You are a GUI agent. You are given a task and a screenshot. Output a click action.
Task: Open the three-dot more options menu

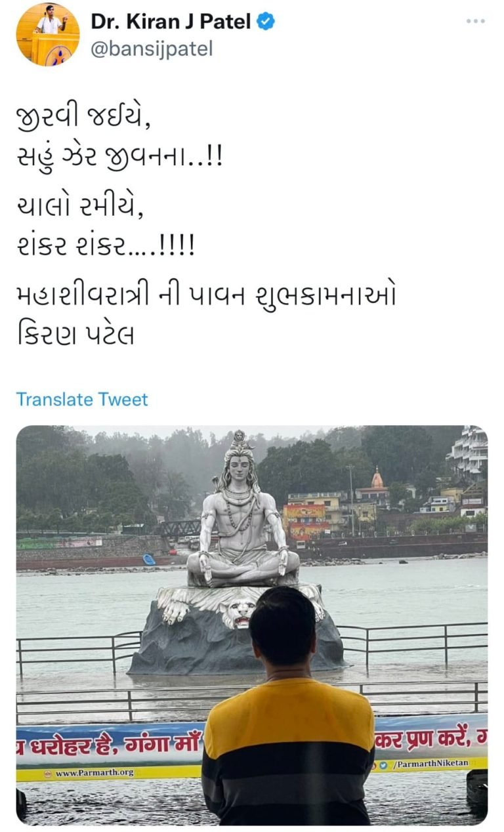[x=476, y=21]
